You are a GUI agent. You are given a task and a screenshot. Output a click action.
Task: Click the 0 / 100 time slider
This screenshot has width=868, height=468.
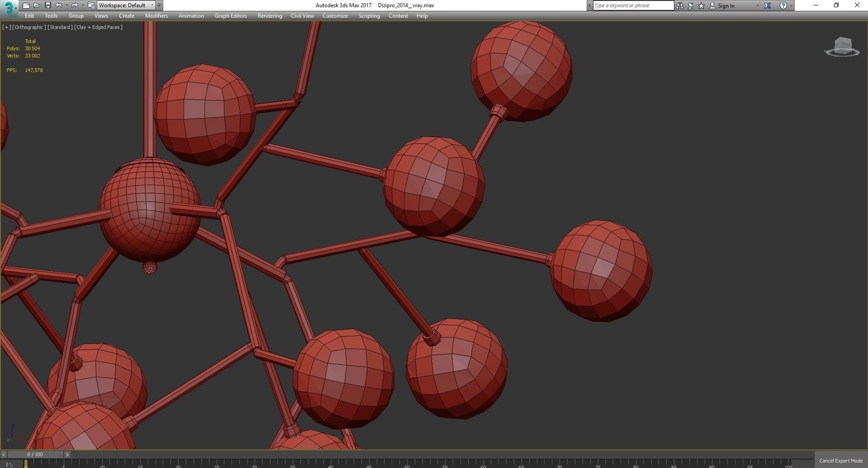35,454
